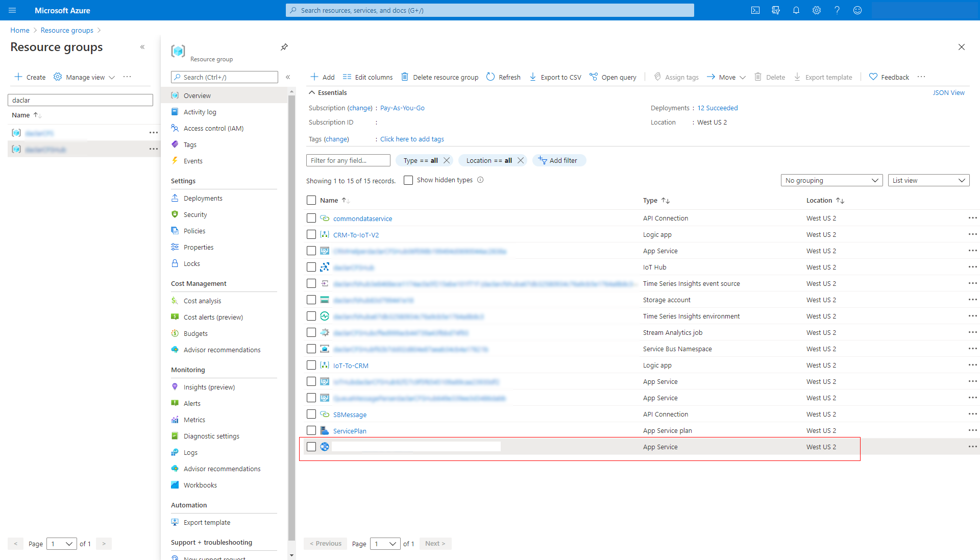The height and width of the screenshot is (560, 980).
Task: Click the IoT Hub resource icon
Action: click(x=325, y=267)
